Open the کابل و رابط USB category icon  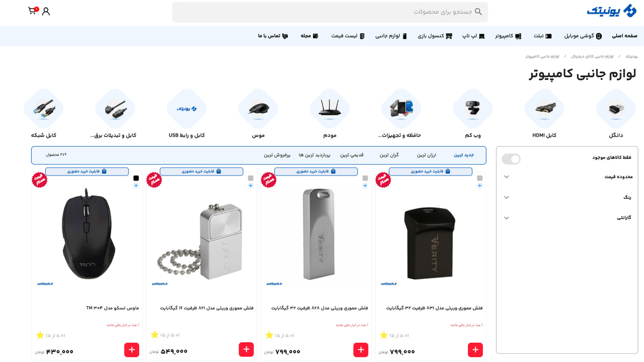coord(187,109)
